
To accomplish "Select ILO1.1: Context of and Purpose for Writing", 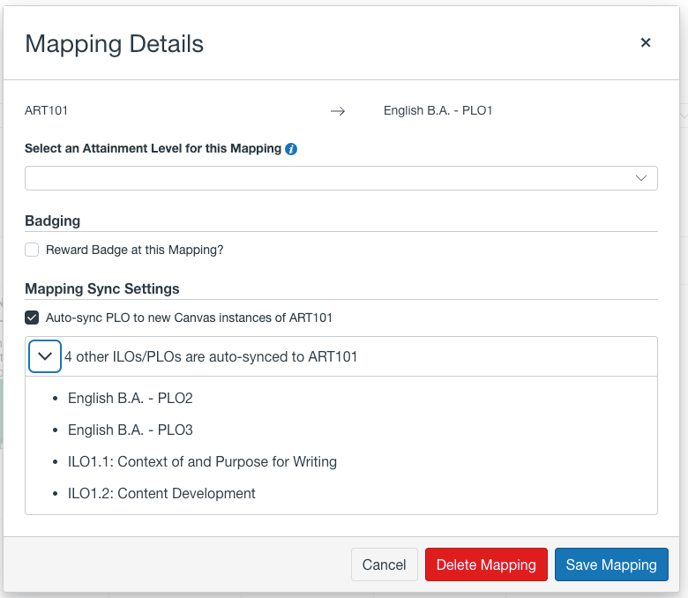I will 202,462.
